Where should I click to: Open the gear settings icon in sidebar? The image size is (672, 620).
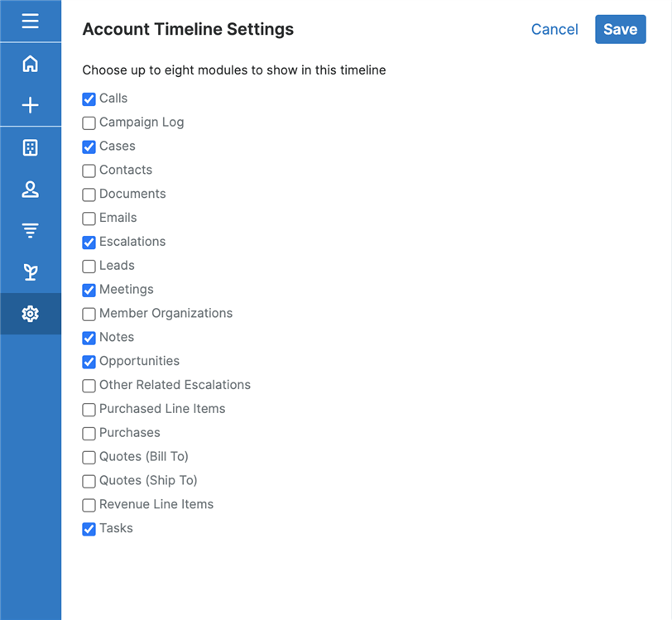tap(31, 314)
